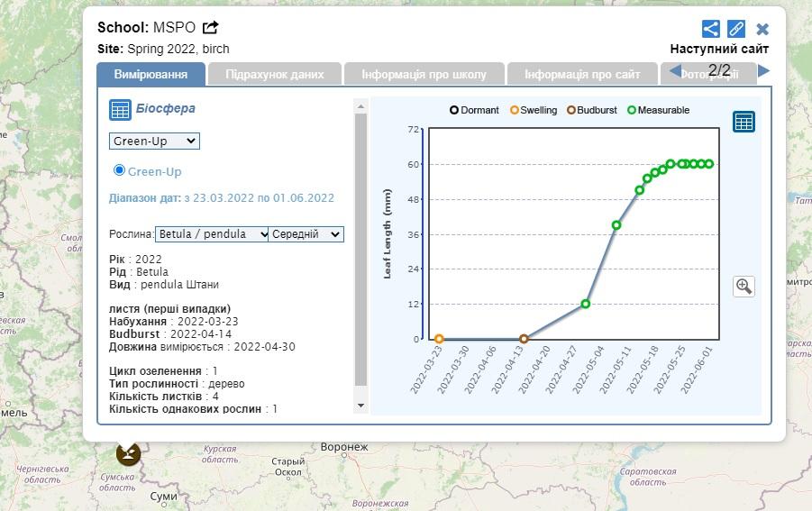Switch to Підрахунок даних tab

click(274, 75)
